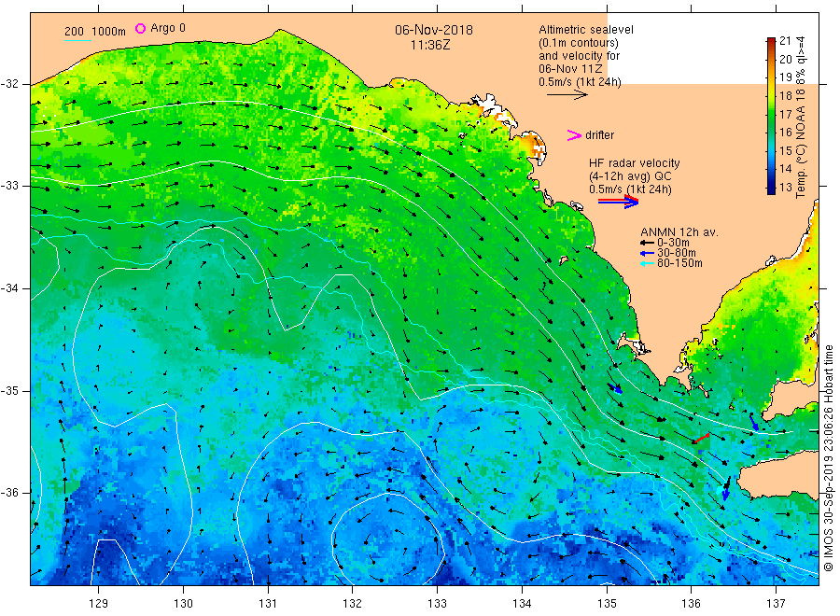Click the 135 longitude axis label
This screenshot has height=616, width=840.
pos(607,604)
